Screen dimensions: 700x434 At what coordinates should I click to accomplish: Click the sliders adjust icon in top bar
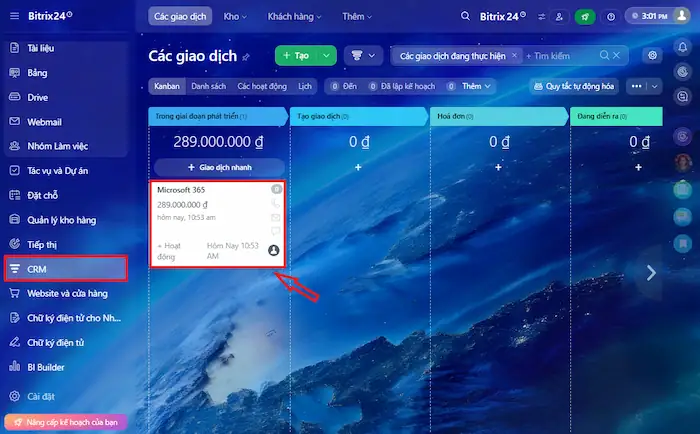[x=542, y=17]
